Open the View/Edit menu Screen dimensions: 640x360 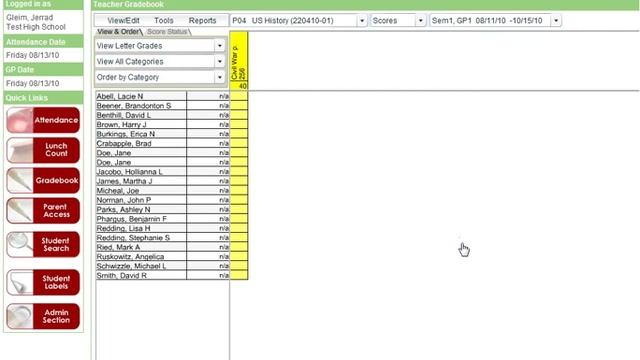pos(123,20)
